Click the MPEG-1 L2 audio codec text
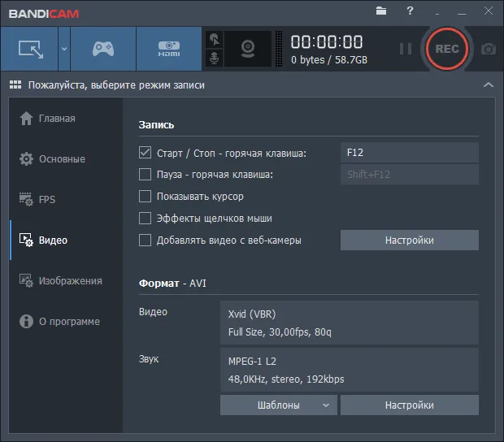The image size is (504, 442). click(252, 361)
